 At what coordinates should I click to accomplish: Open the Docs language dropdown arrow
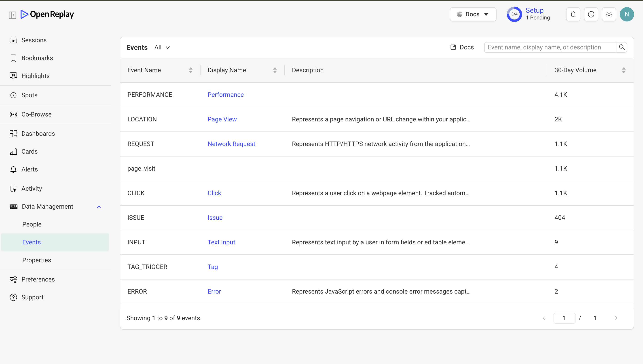coord(486,14)
